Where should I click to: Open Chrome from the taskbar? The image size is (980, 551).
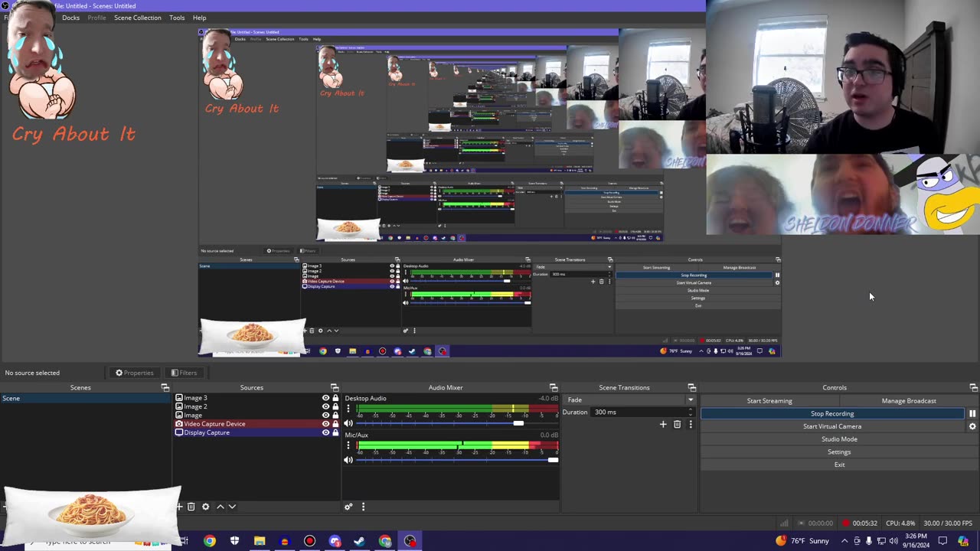point(209,541)
